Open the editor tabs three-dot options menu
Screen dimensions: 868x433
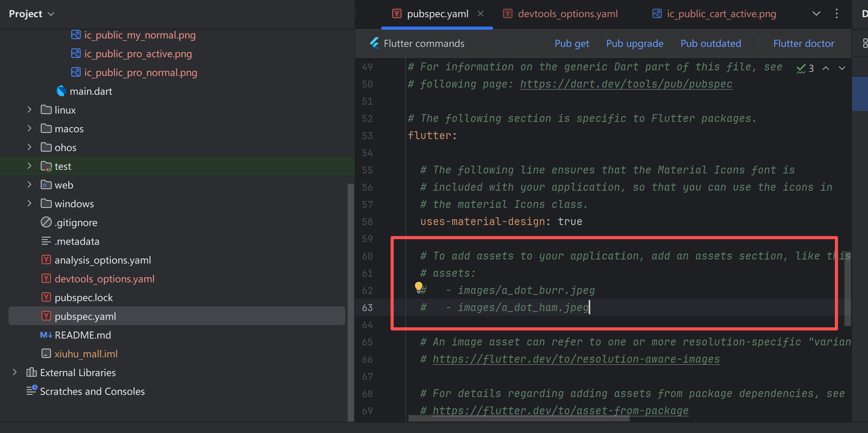coord(837,13)
